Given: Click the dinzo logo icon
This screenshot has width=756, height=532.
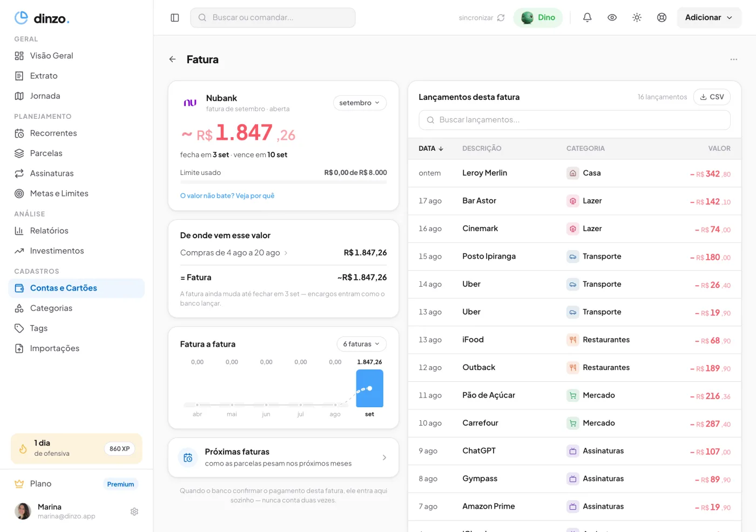Looking at the screenshot, I should point(21,18).
